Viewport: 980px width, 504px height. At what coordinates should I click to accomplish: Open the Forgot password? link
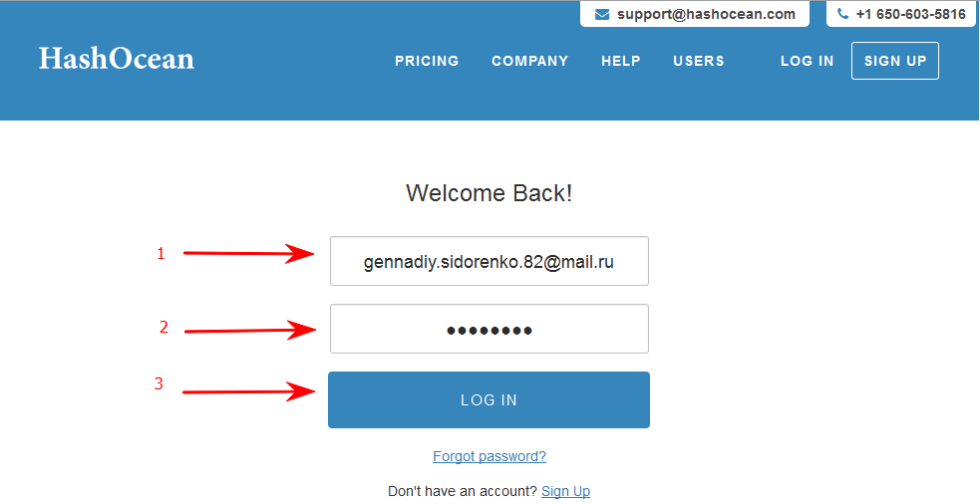490,456
